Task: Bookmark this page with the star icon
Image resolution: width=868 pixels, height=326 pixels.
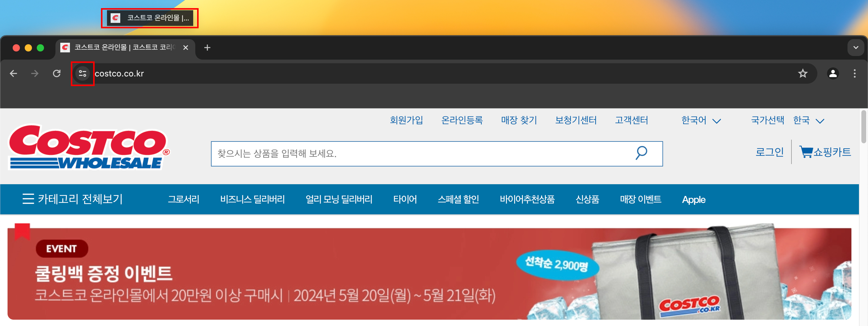Action: 803,73
